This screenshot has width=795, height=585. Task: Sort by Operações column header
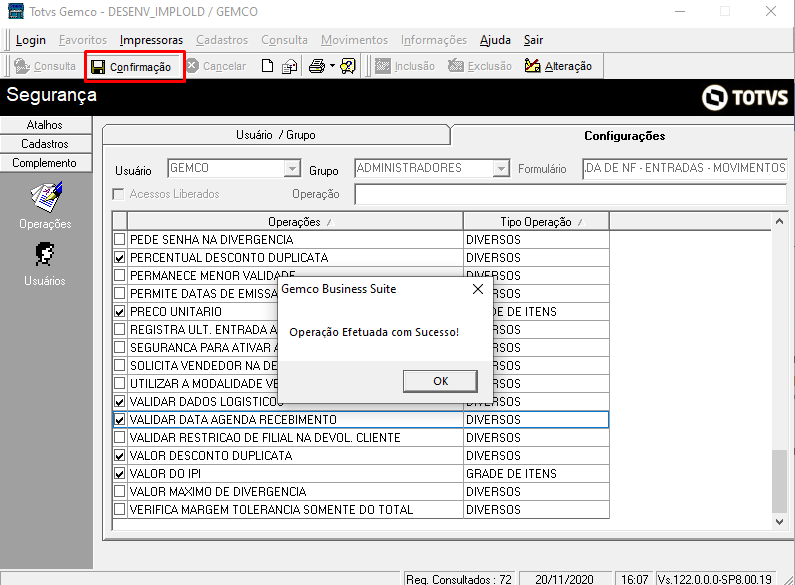click(x=295, y=222)
